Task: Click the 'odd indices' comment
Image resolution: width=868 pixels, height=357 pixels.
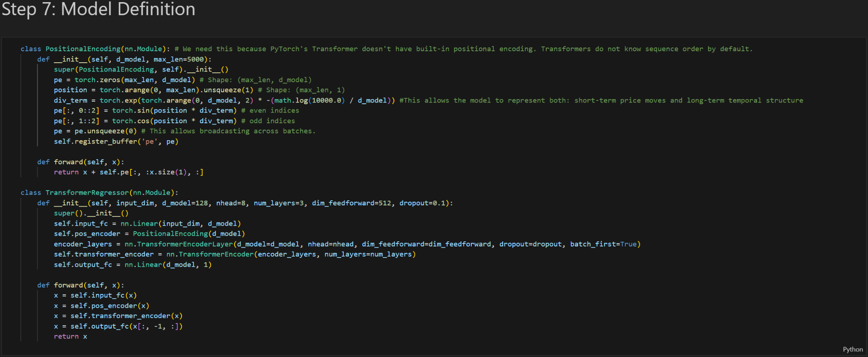Action: (x=272, y=121)
